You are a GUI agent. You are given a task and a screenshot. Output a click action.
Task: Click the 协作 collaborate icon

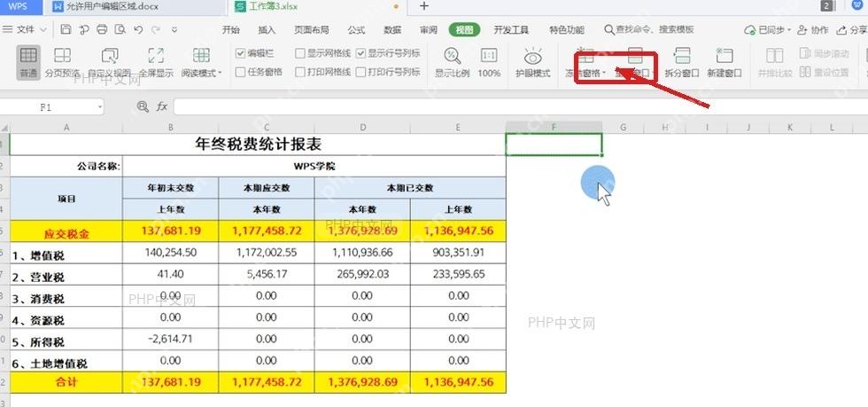pyautogui.click(x=813, y=30)
